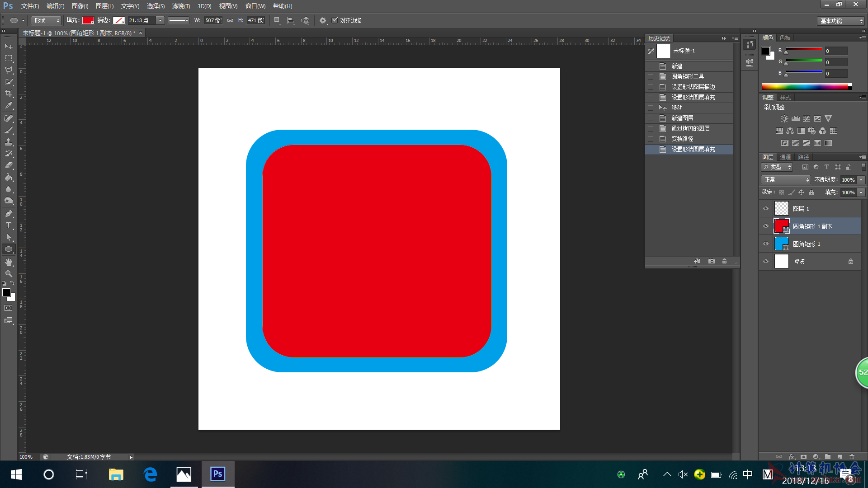
Task: Open the 图像(I) menu
Action: pyautogui.click(x=80, y=6)
